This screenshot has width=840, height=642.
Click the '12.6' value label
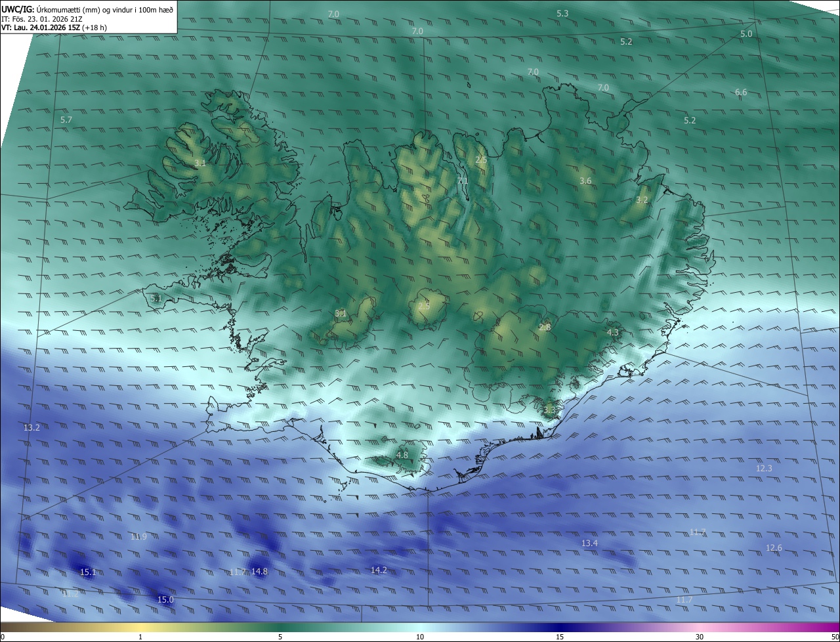tap(774, 548)
